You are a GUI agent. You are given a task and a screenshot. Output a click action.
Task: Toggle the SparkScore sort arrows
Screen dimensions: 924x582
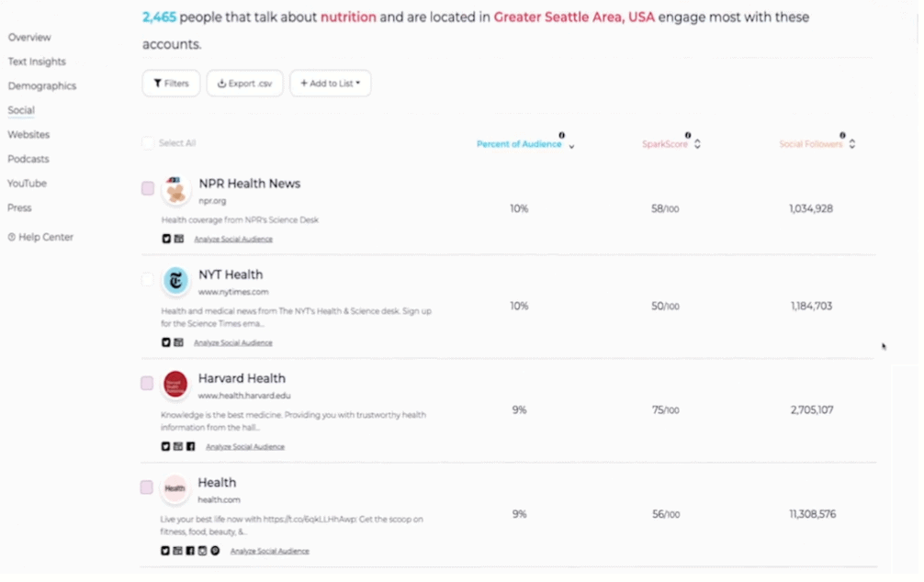[x=697, y=144]
